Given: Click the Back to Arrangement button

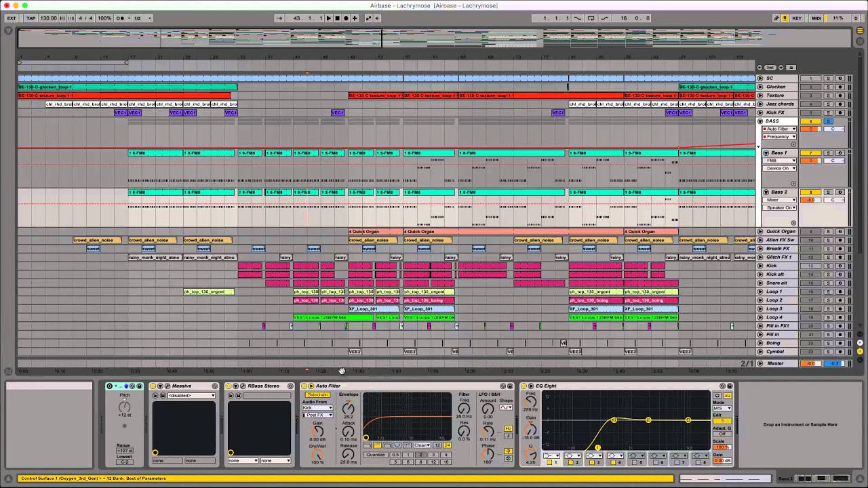Looking at the screenshot, I should tap(378, 18).
